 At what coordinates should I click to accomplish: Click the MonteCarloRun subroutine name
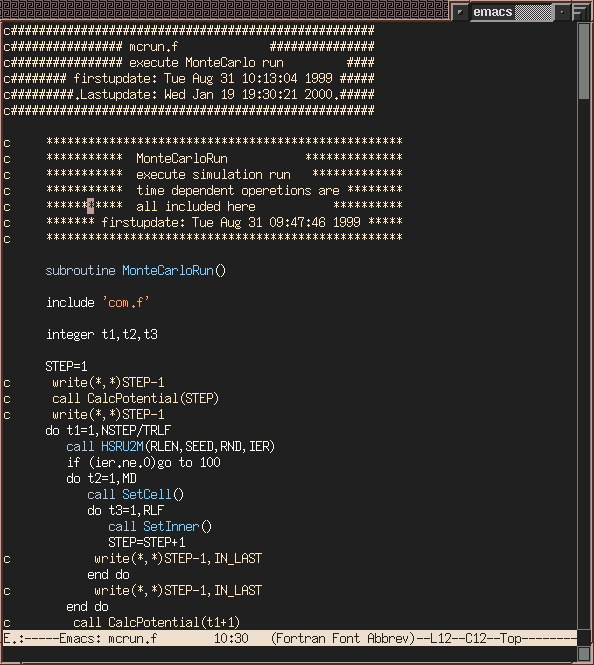168,271
